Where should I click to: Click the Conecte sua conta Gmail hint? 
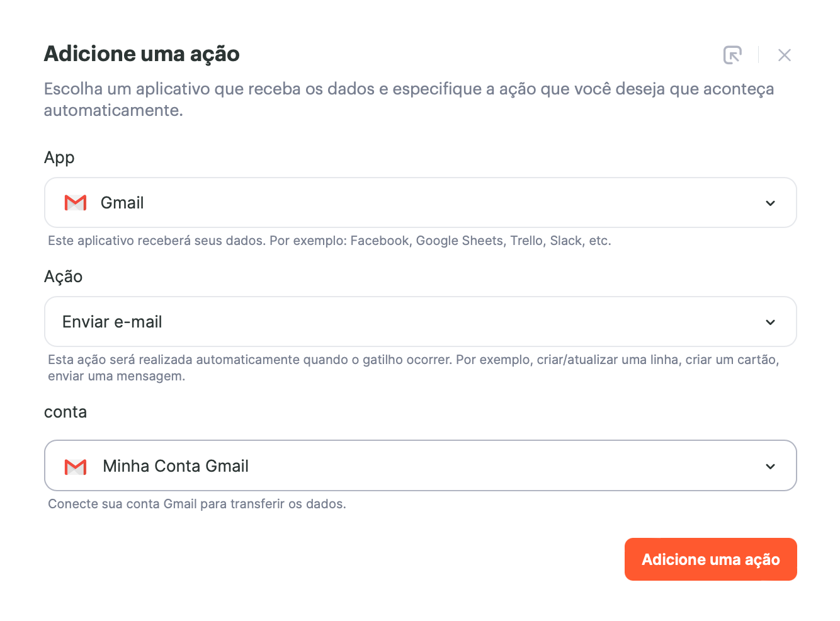click(x=197, y=504)
